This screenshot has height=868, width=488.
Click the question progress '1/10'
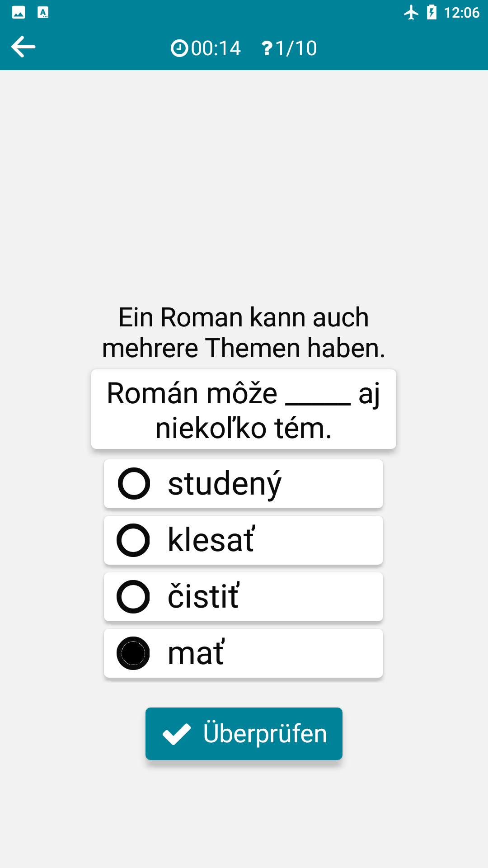point(296,48)
